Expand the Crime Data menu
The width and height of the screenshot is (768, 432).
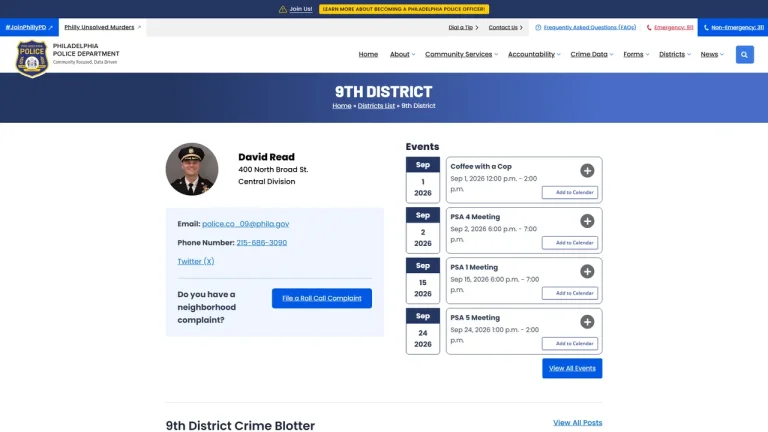pos(592,54)
